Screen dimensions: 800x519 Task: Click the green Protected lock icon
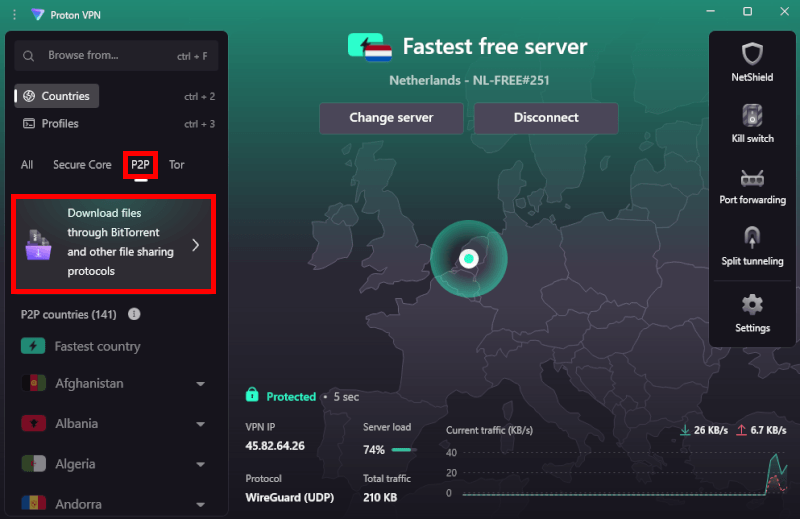point(252,394)
